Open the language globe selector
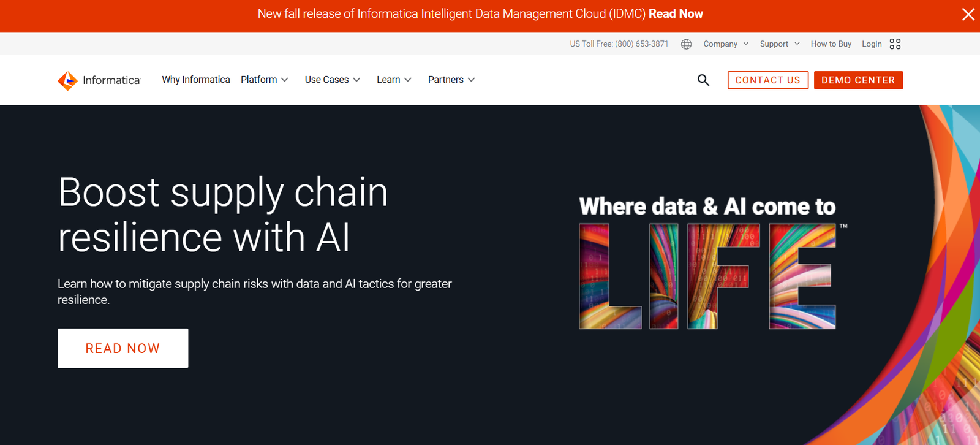 (686, 44)
